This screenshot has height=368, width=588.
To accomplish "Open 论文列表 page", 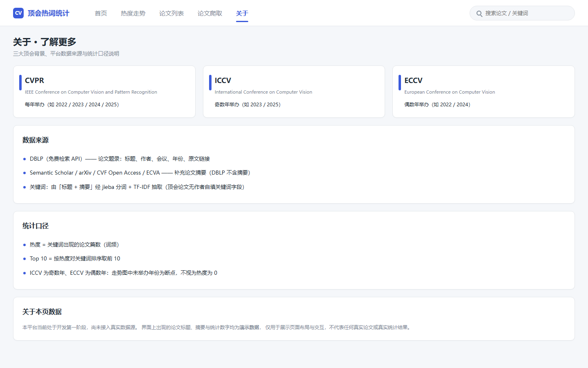I will pos(171,13).
